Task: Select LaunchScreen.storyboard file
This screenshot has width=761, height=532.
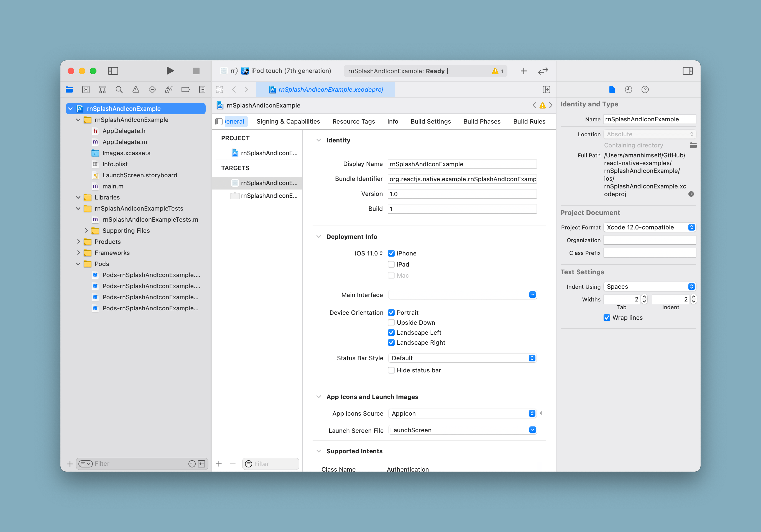Action: tap(140, 175)
